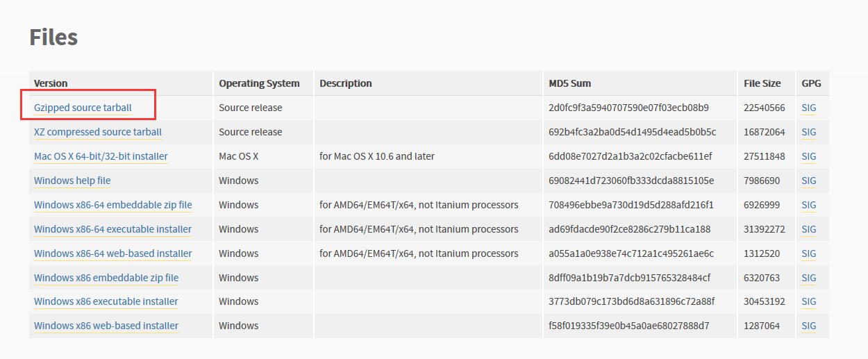Choose Windows x86-64 web-based installer
The image size is (868, 359).
pos(113,253)
